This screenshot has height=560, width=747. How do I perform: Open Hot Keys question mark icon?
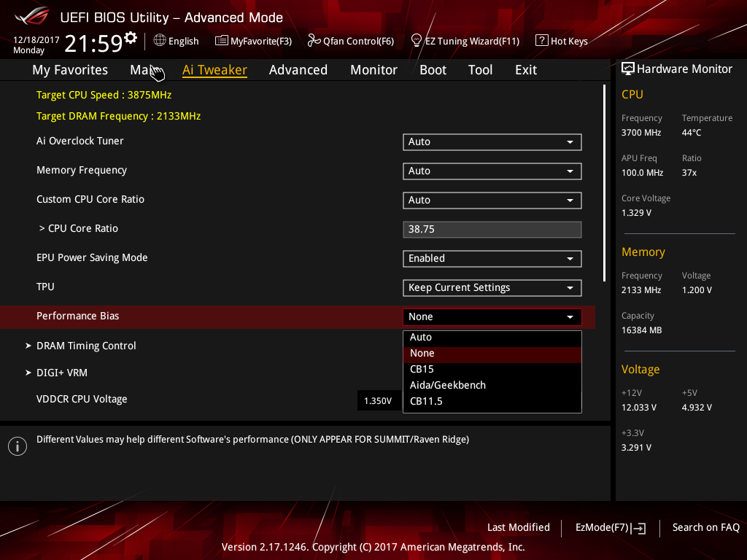point(542,41)
